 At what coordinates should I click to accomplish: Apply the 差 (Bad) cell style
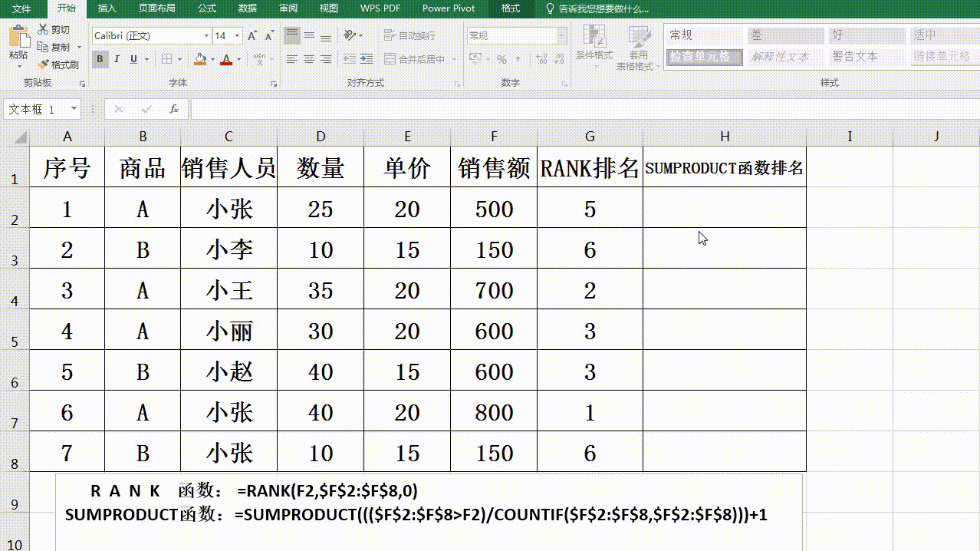(786, 35)
